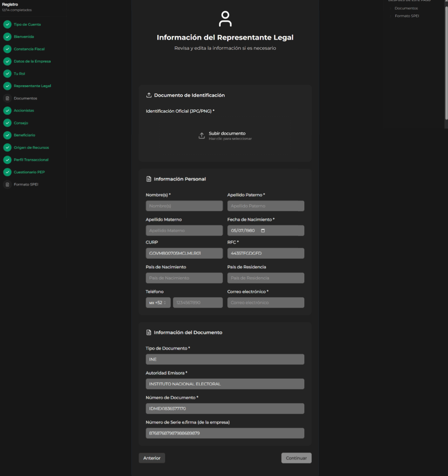This screenshot has height=476, width=448.
Task: Click the document icon beside Documentos step
Action: (x=7, y=98)
